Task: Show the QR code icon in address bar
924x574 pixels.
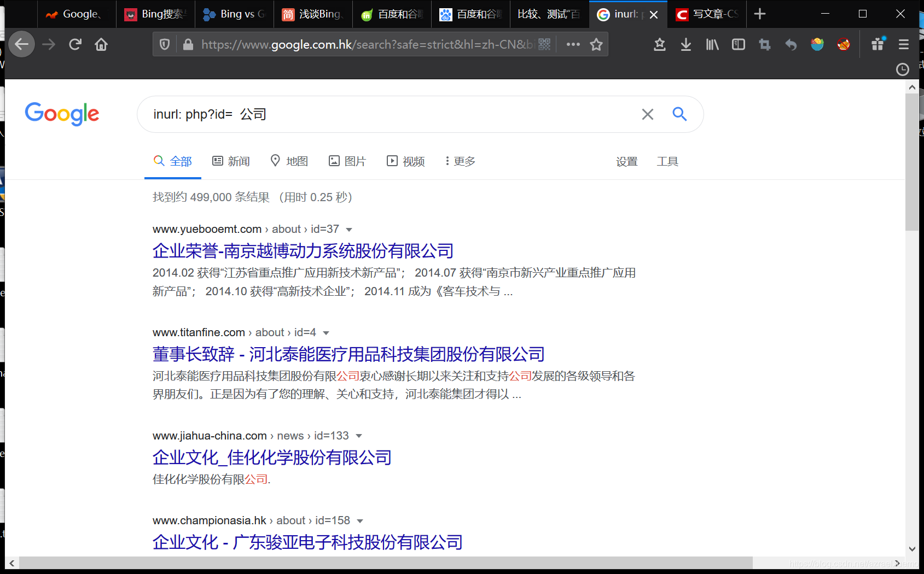Action: (544, 44)
